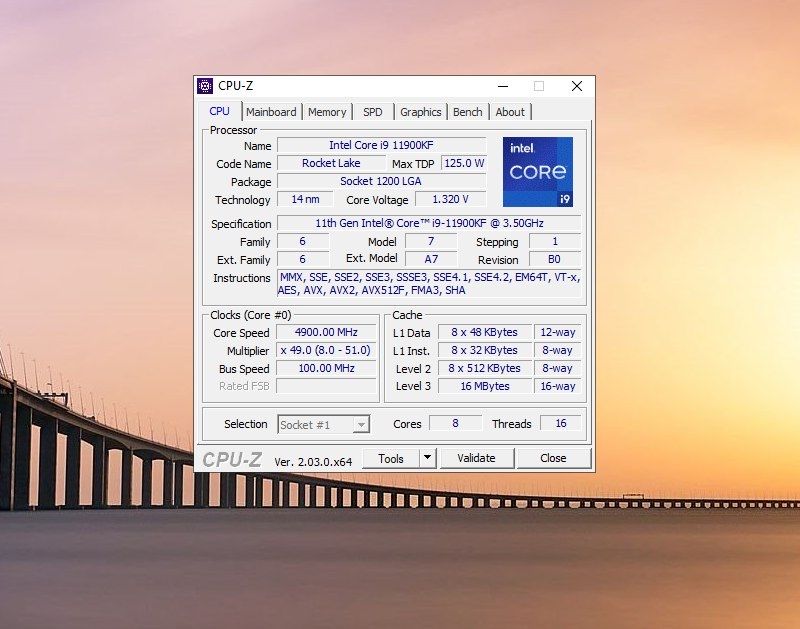This screenshot has height=629, width=800.
Task: Click the Level 3 value 16 MBytes
Action: [x=485, y=386]
